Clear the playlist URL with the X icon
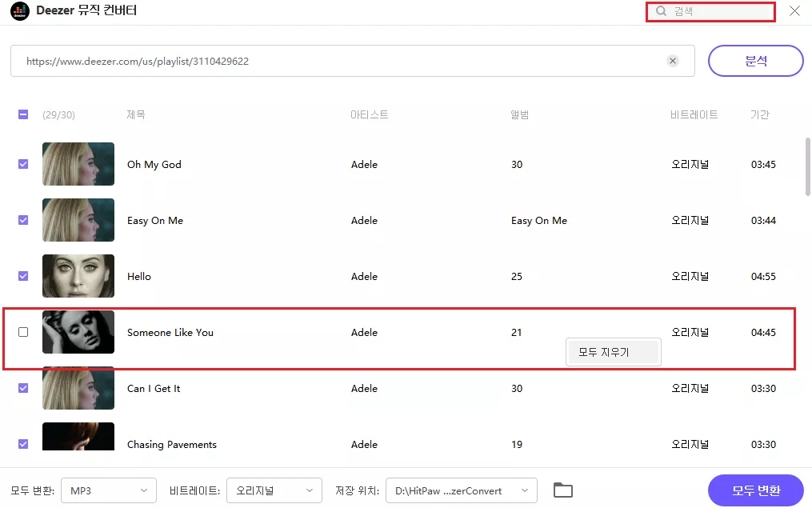 click(673, 61)
